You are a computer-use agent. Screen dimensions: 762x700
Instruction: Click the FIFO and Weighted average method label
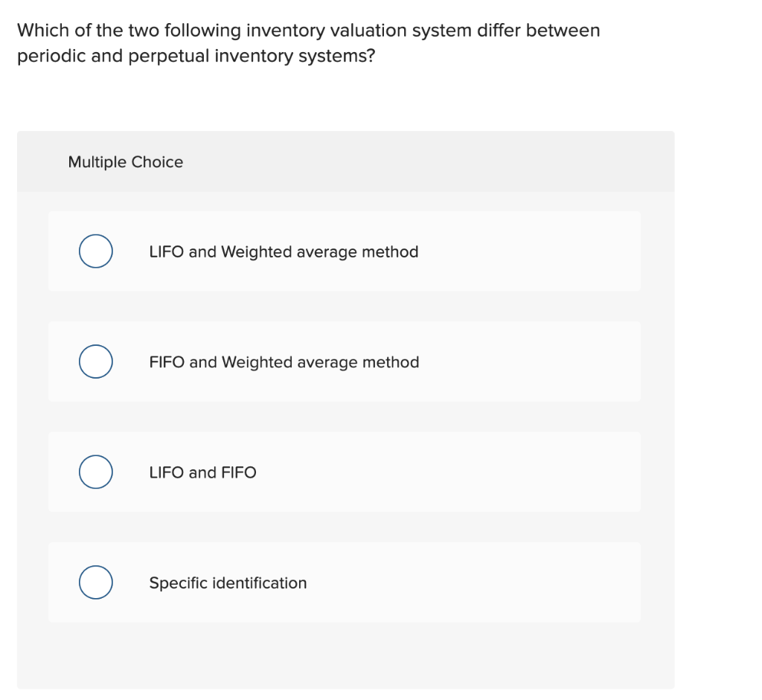point(284,362)
